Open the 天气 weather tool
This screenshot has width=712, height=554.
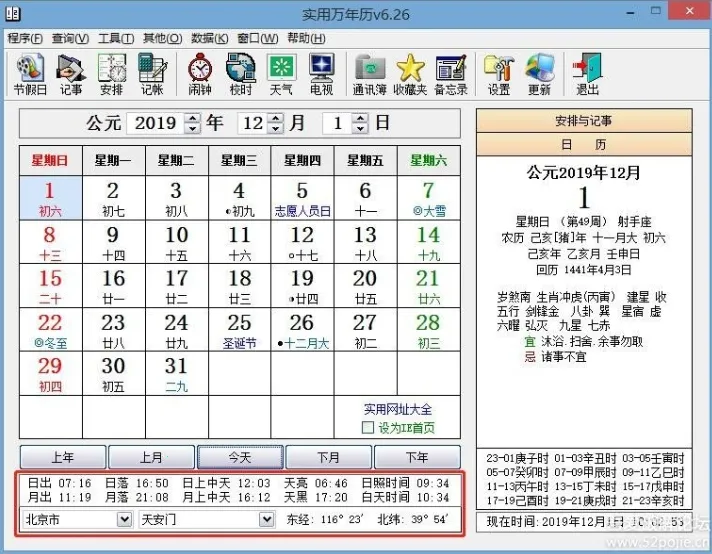pos(281,74)
